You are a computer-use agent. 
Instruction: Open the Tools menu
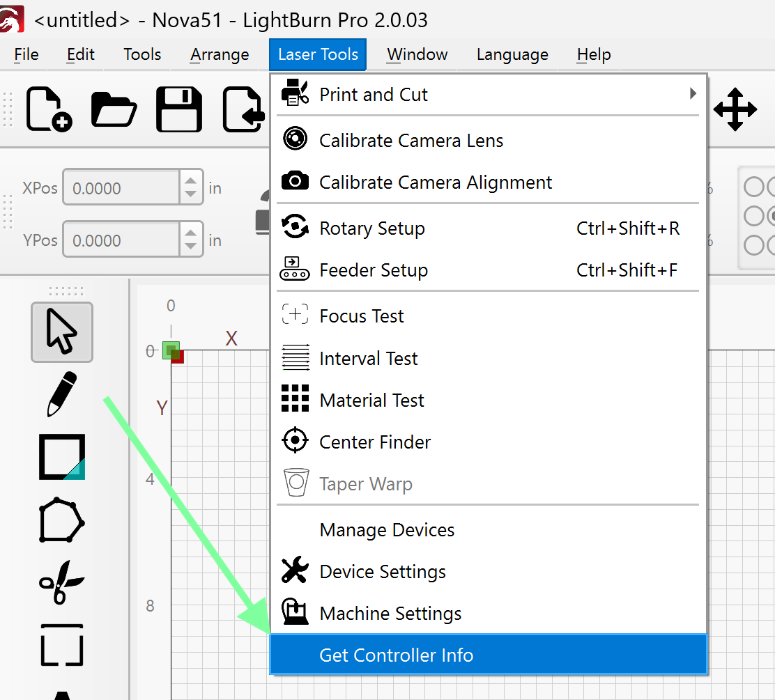142,54
